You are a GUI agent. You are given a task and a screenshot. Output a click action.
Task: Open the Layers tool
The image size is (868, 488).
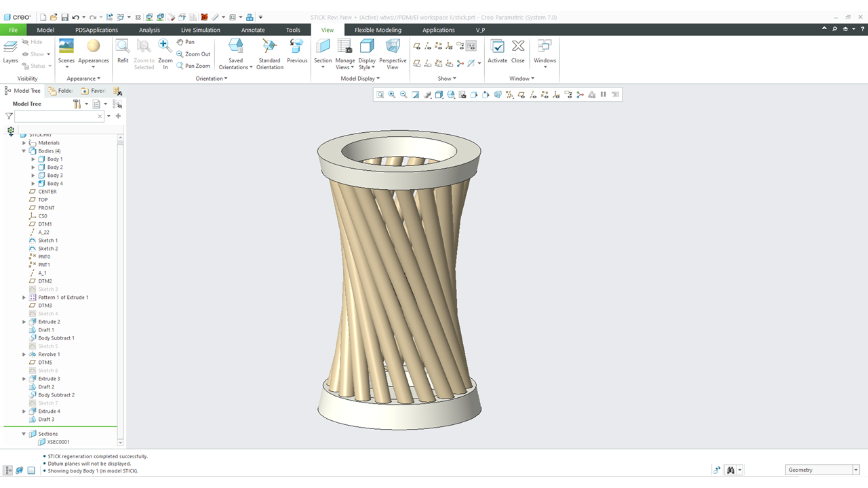(11, 52)
